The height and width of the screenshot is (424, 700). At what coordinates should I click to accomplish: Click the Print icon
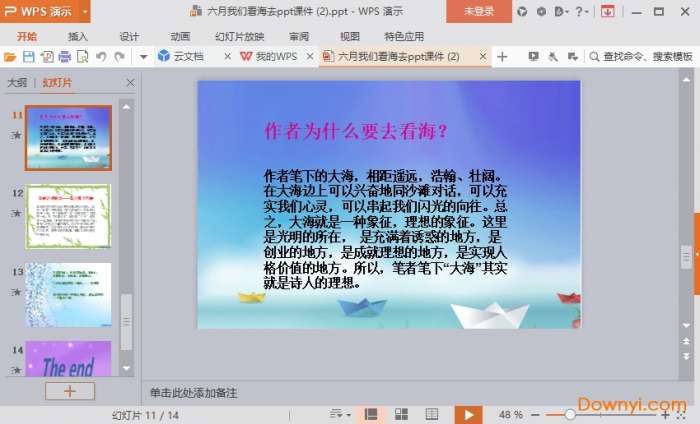[x=65, y=57]
